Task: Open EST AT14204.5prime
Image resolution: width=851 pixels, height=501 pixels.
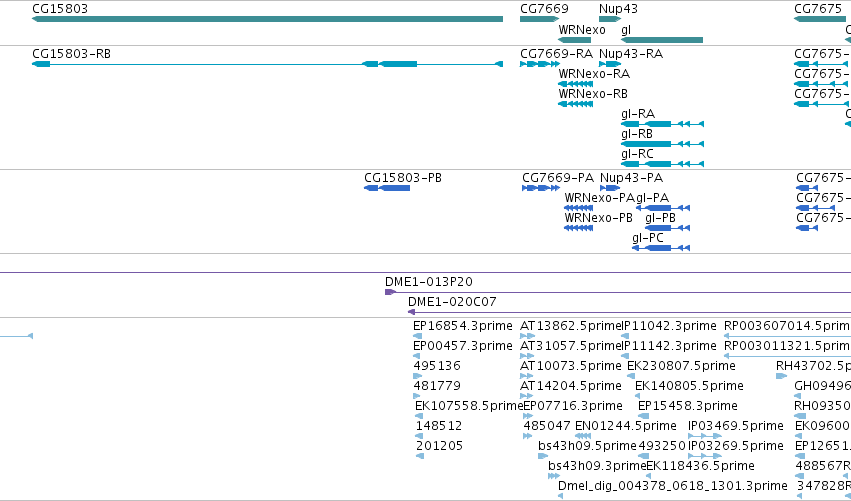Action: coord(570,386)
